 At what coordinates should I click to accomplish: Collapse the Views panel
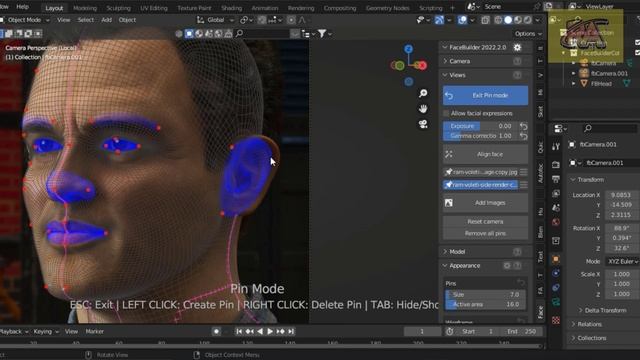457,75
